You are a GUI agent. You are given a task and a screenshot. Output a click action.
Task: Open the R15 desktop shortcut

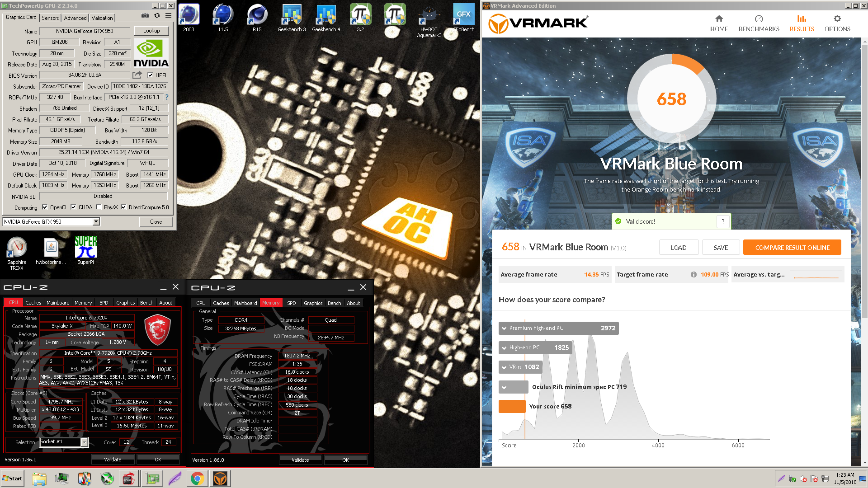click(257, 18)
